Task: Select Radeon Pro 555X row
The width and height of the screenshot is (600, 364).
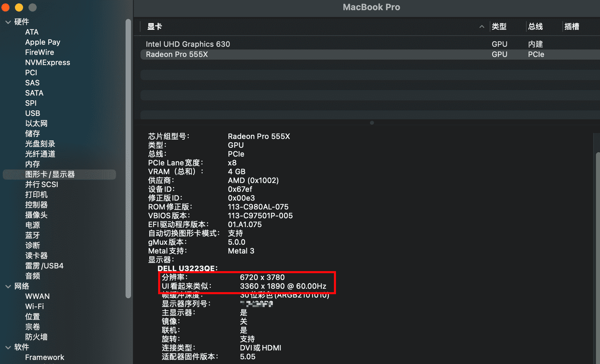Action: pyautogui.click(x=370, y=54)
